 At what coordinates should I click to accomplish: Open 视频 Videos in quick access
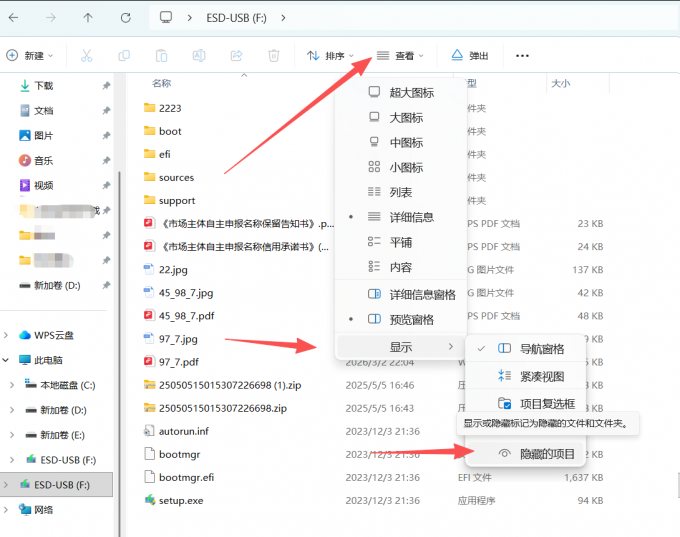pos(43,186)
